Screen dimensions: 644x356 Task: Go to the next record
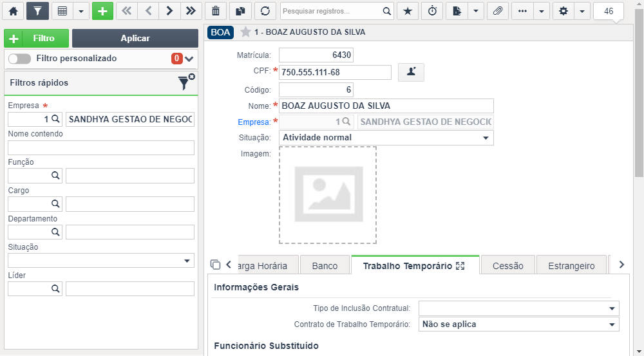tap(169, 11)
